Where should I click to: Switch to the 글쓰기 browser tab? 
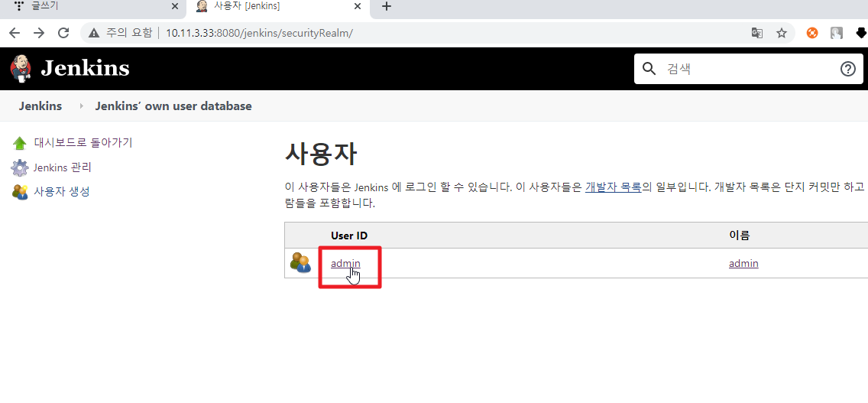tap(92, 7)
